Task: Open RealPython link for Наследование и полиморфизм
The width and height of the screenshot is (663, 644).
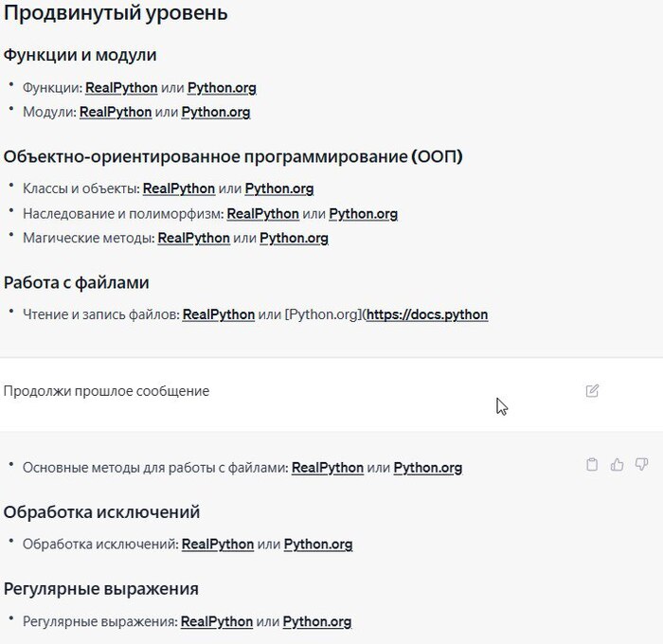Action: coord(263,214)
